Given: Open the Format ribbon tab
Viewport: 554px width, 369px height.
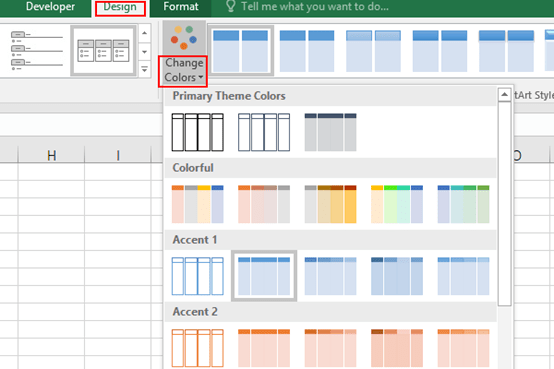Looking at the screenshot, I should (x=181, y=6).
